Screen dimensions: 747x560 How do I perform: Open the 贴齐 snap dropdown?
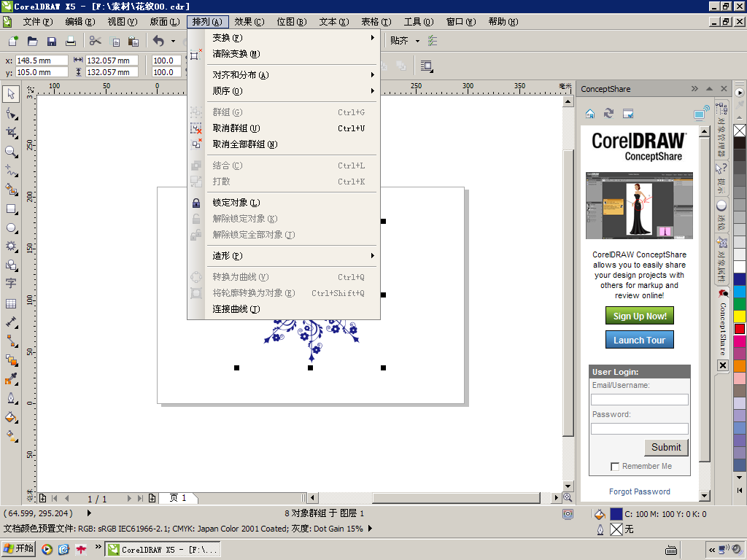[x=417, y=41]
